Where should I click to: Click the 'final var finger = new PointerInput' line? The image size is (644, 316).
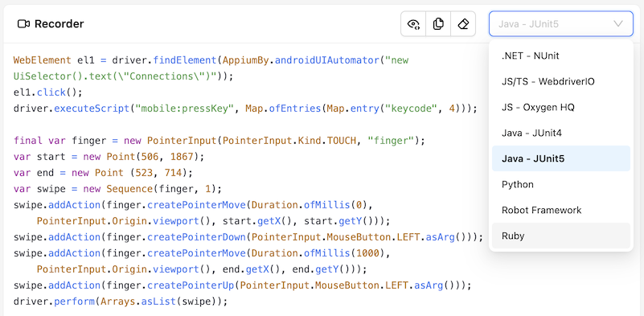[219, 141]
